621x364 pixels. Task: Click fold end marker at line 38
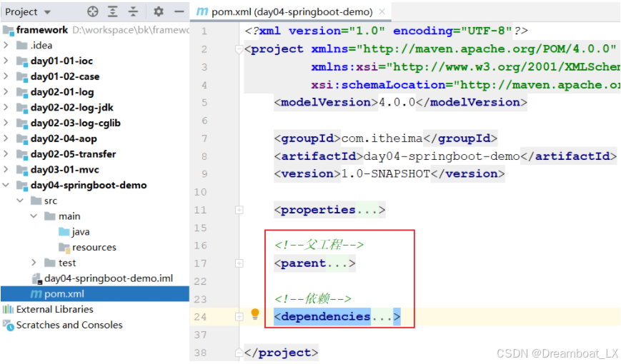tap(239, 352)
